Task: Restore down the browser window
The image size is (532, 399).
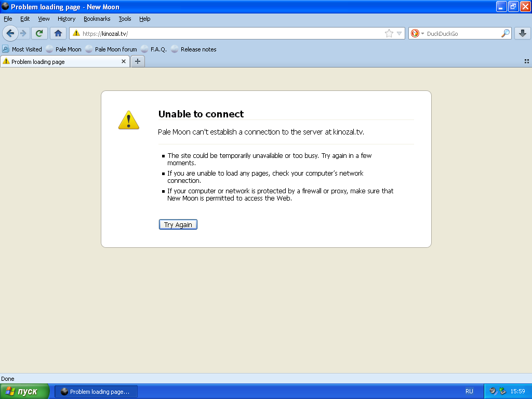Action: (x=513, y=6)
